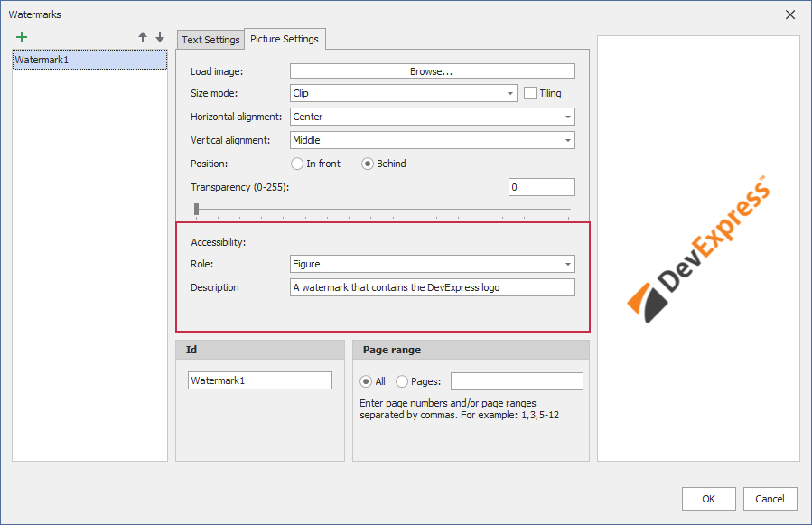The height and width of the screenshot is (525, 812).
Task: Open the Horizontal alignment dropdown
Action: pos(569,117)
